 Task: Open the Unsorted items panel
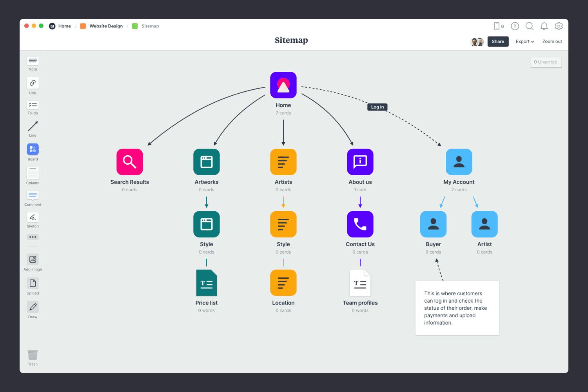tap(546, 62)
